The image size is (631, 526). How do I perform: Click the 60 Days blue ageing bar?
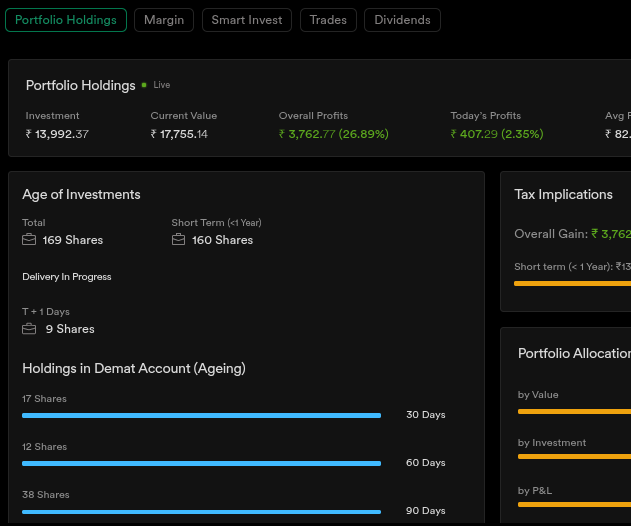point(201,463)
